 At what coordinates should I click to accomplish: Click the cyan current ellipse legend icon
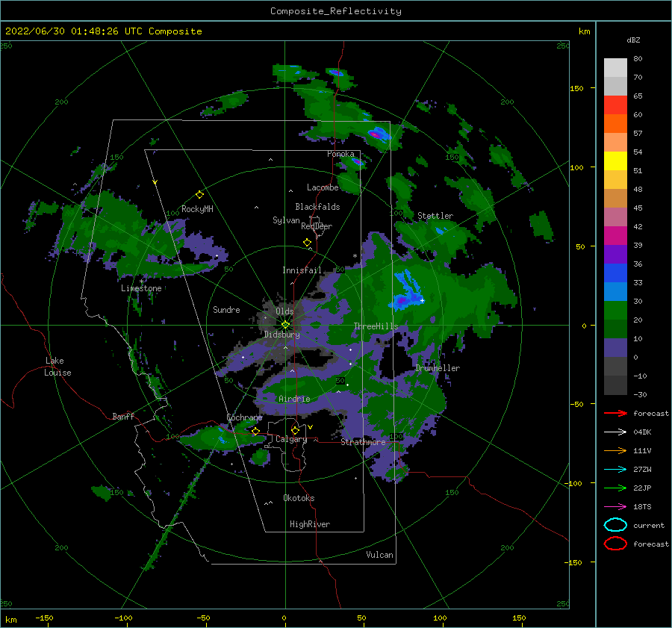(615, 525)
